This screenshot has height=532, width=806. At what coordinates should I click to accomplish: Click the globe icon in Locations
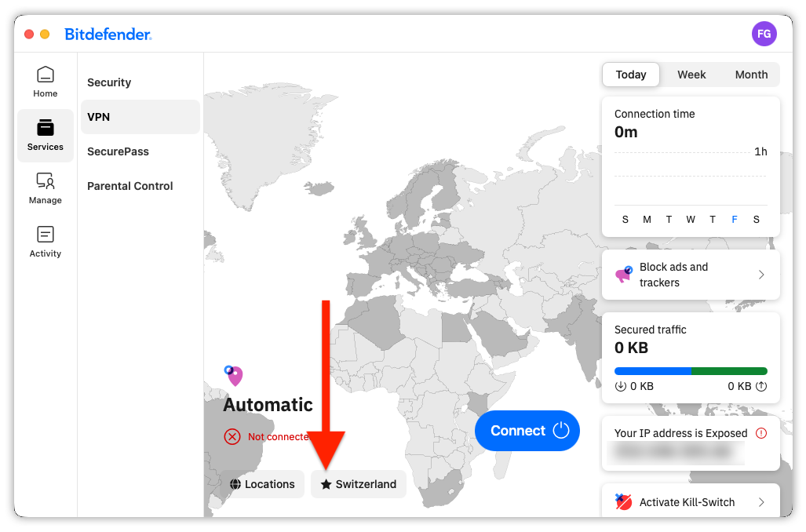click(x=235, y=484)
